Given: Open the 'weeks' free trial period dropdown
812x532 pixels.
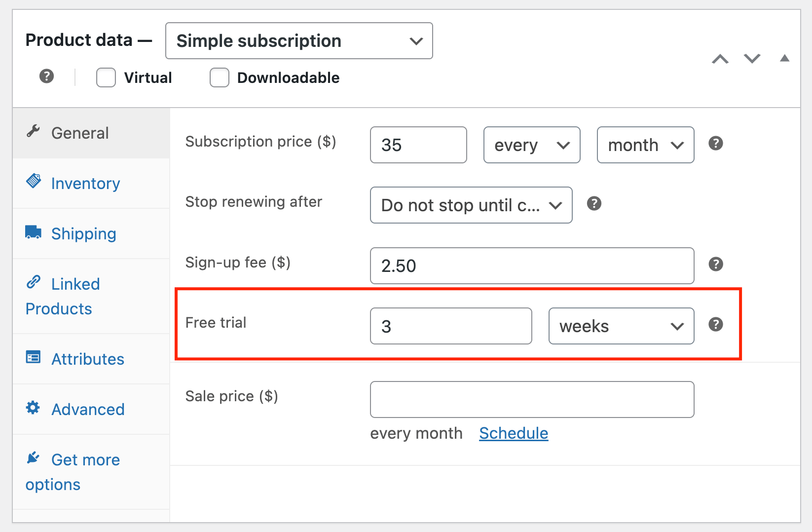Looking at the screenshot, I should click(x=621, y=326).
